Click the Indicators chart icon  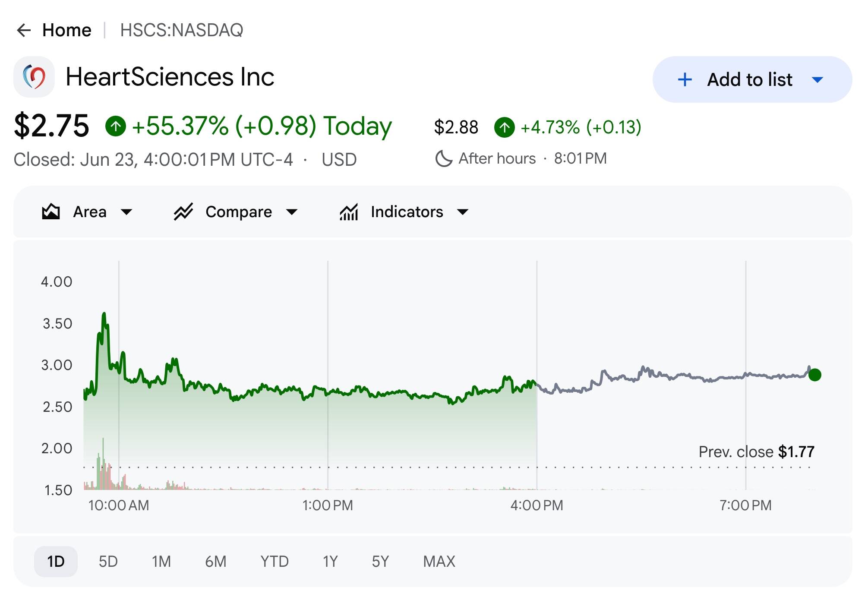point(349,212)
